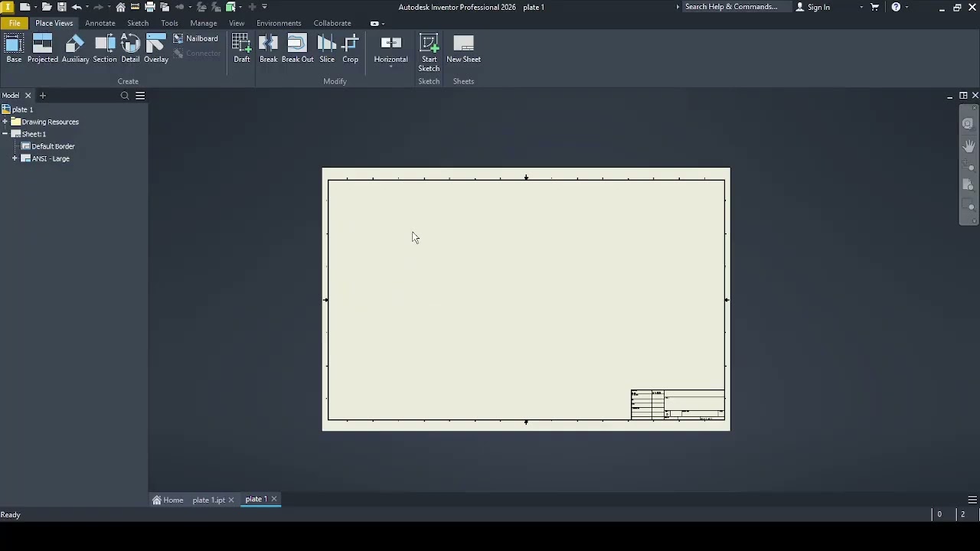Create a Nailboard view
The image size is (980, 551).
pos(195,38)
